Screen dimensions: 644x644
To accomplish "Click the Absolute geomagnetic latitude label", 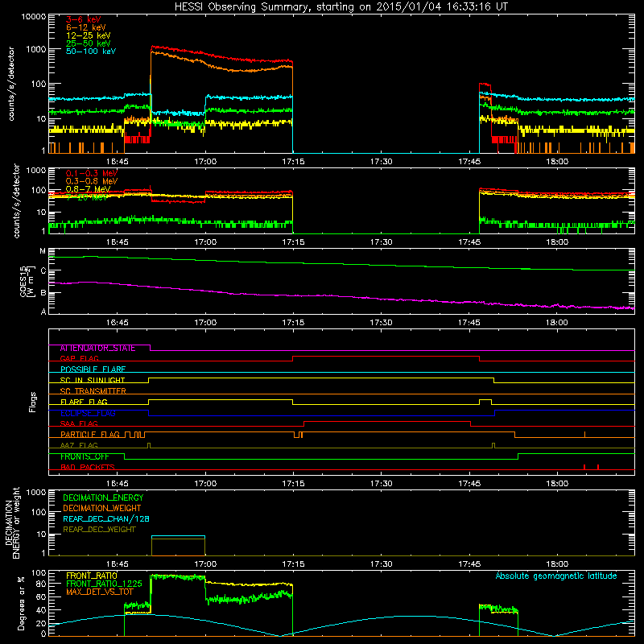I will coord(556,576).
